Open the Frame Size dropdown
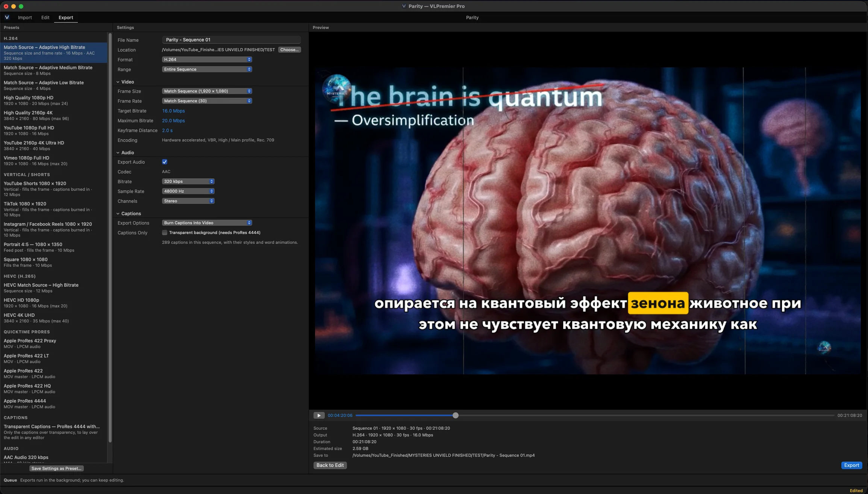Screen dimensions: 868x494 coord(207,91)
